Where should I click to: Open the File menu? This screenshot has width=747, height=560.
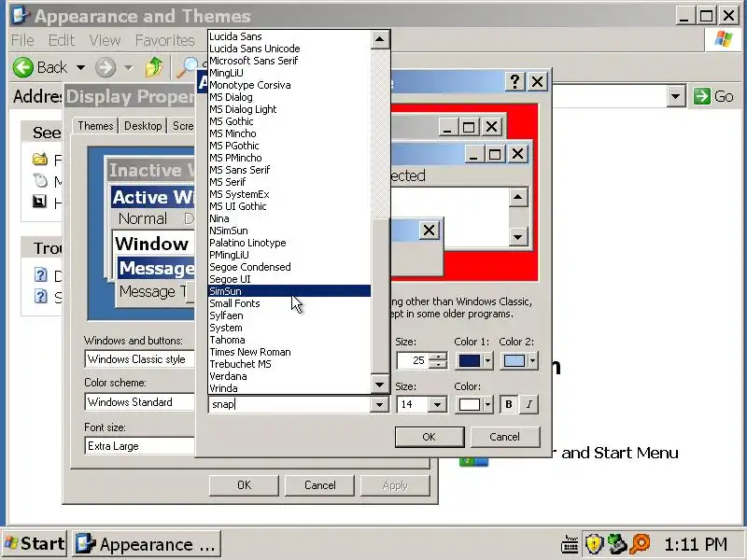[22, 40]
